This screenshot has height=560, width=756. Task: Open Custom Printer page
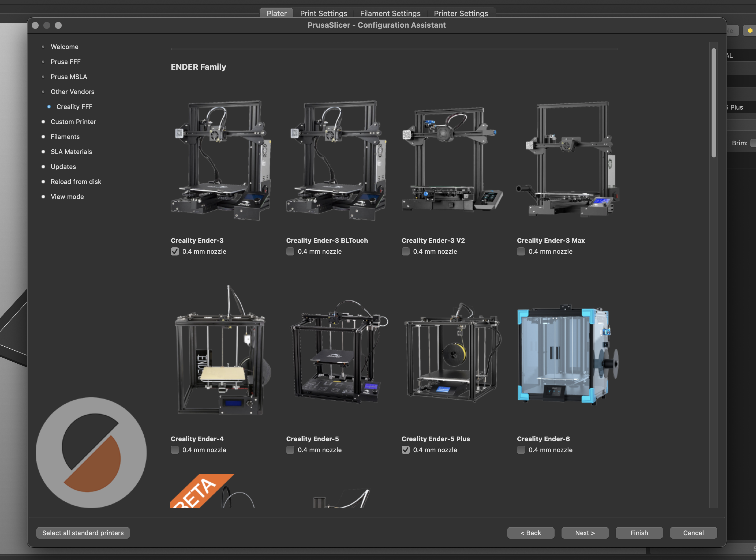coord(73,122)
